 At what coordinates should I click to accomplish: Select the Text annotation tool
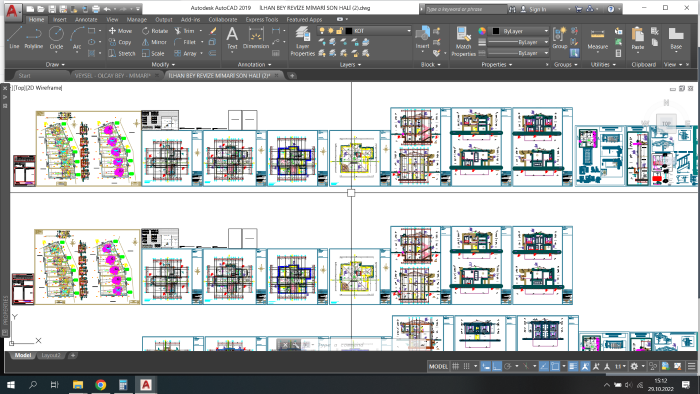tap(232, 37)
